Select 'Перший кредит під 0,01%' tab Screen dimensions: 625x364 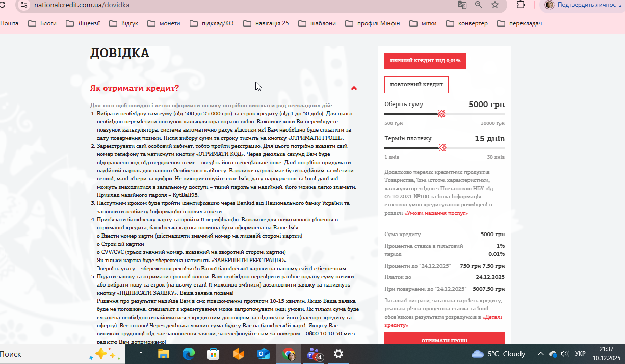(x=425, y=61)
